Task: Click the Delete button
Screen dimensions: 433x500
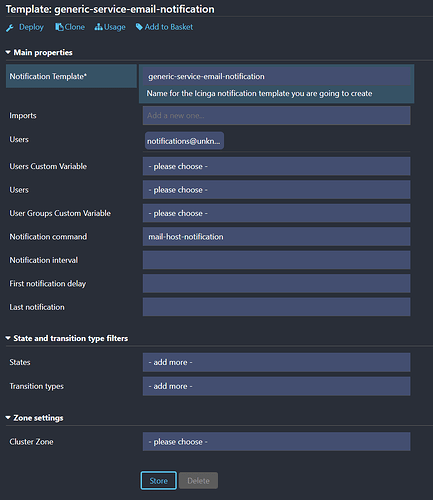Action: point(198,481)
